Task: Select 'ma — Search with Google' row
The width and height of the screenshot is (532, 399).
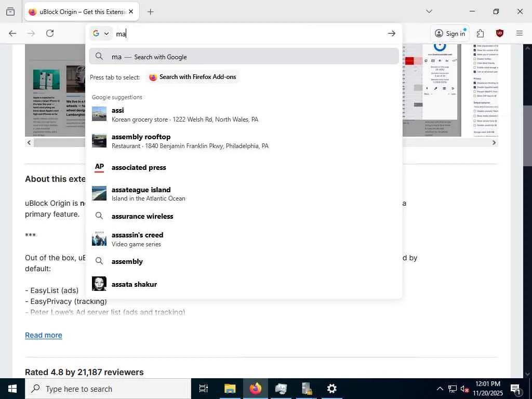Action: click(x=244, y=57)
